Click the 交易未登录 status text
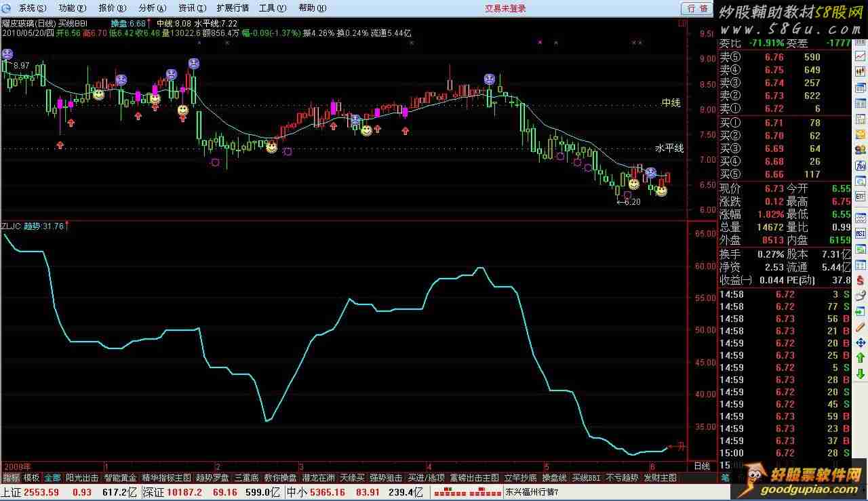Viewport: 868px width, 501px height. [505, 8]
